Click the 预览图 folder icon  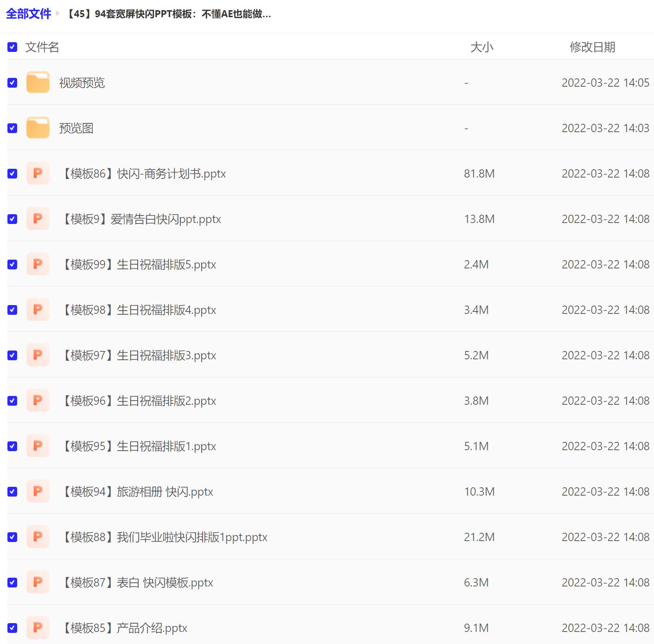coord(38,128)
